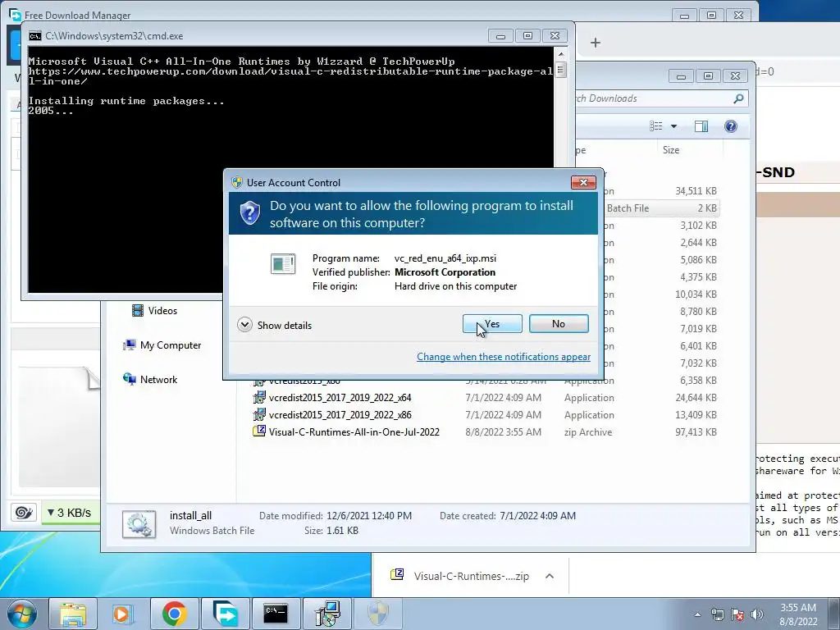Click the cmd.exe title bar icon

click(35, 36)
